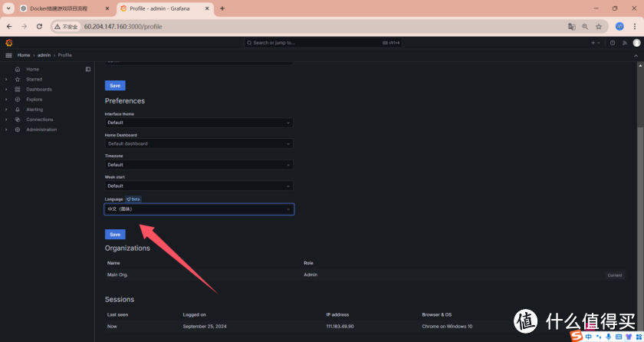Open Dashboards from sidebar label
The height and width of the screenshot is (342, 644).
[39, 90]
